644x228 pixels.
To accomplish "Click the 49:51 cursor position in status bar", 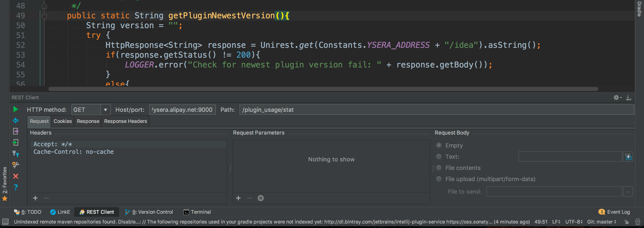I will [x=541, y=222].
